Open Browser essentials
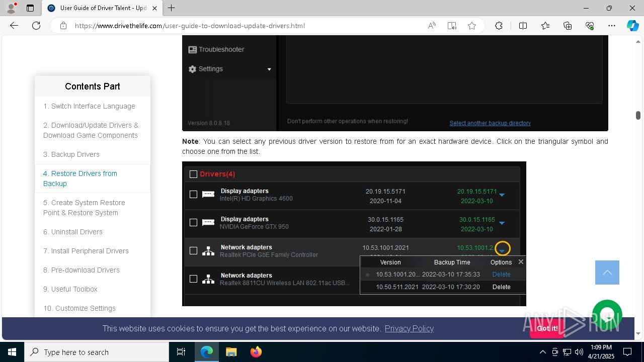This screenshot has width=644, height=362. (x=590, y=26)
